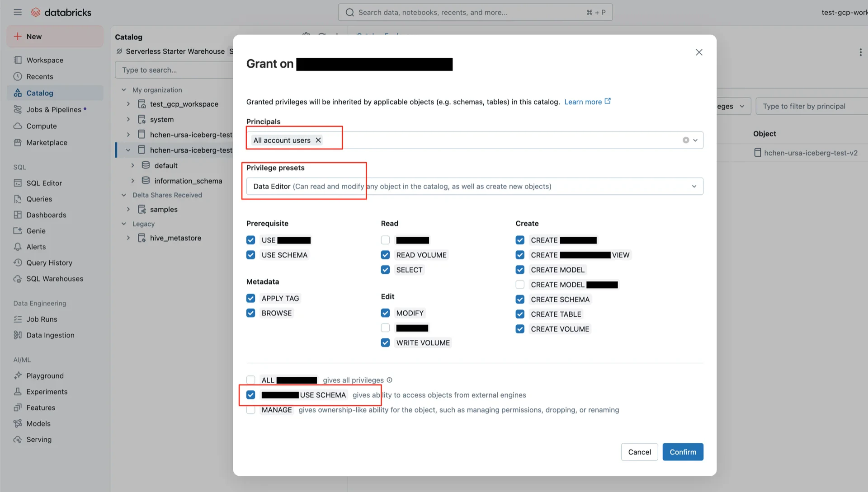Expand the information_schema node
868x492 pixels.
pyautogui.click(x=132, y=181)
